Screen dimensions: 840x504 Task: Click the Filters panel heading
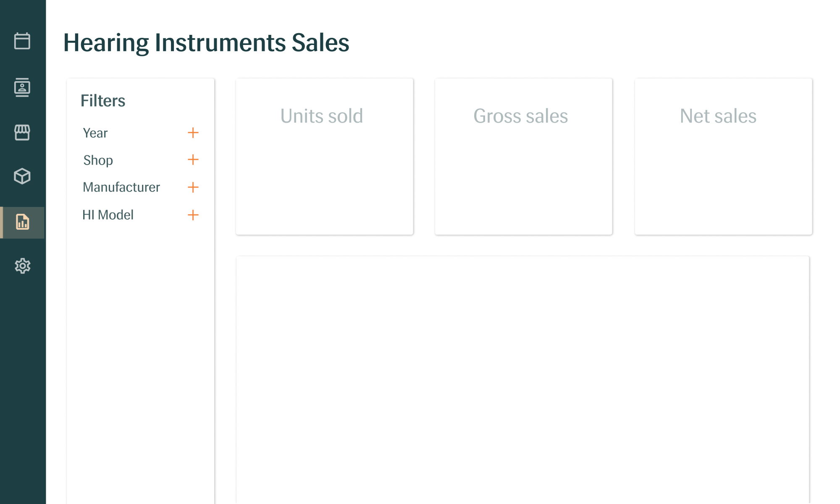[x=103, y=101]
